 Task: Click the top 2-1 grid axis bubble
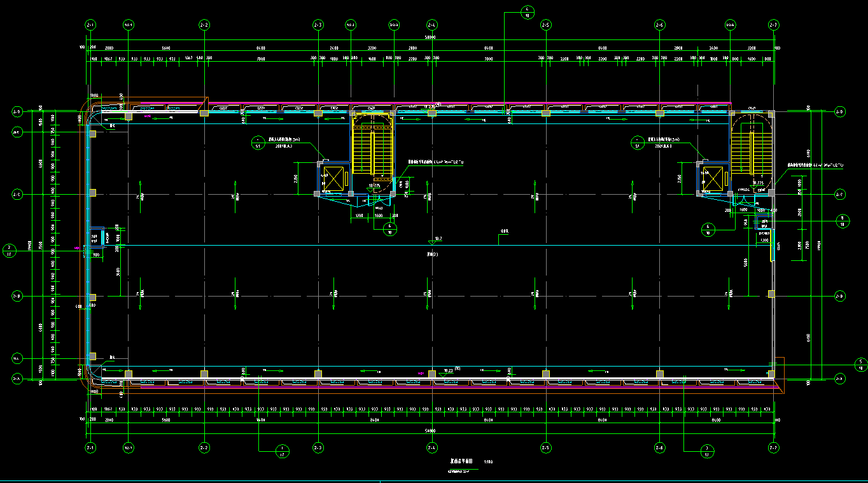[90, 25]
